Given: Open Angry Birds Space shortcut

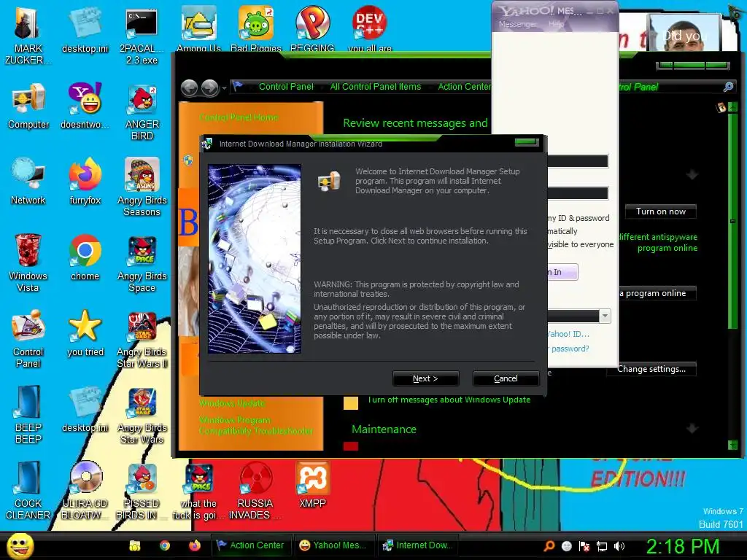Looking at the screenshot, I should pos(142,264).
